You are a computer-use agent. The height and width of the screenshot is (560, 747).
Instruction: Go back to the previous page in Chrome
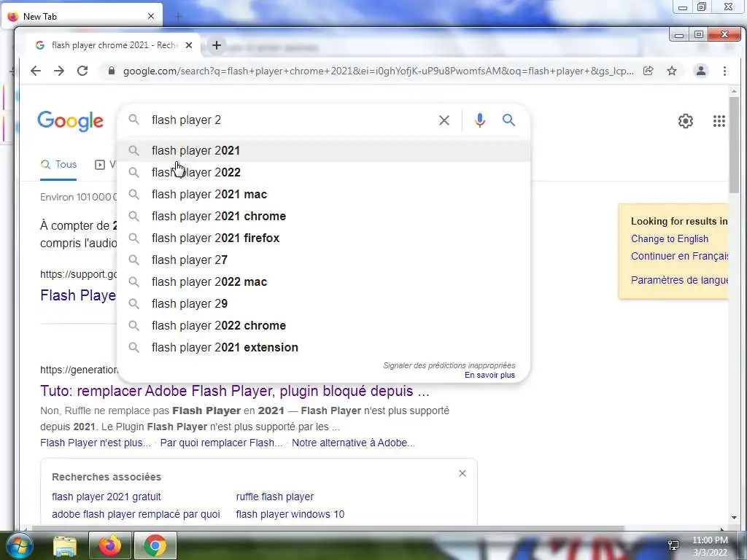tap(36, 71)
